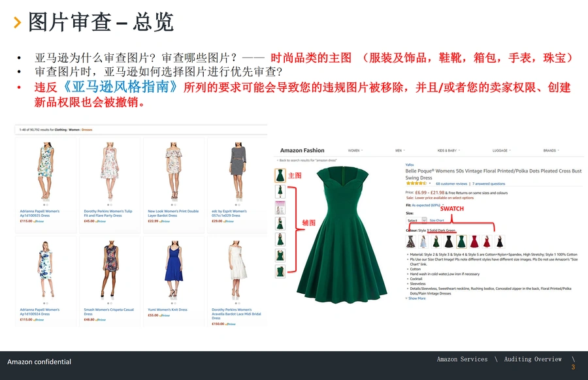Choose the floral print dress colour swatch

click(x=411, y=242)
